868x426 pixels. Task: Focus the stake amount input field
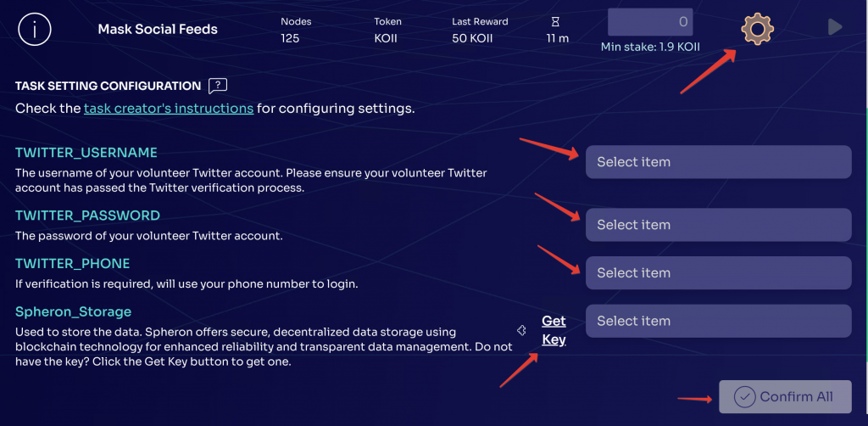coord(650,21)
